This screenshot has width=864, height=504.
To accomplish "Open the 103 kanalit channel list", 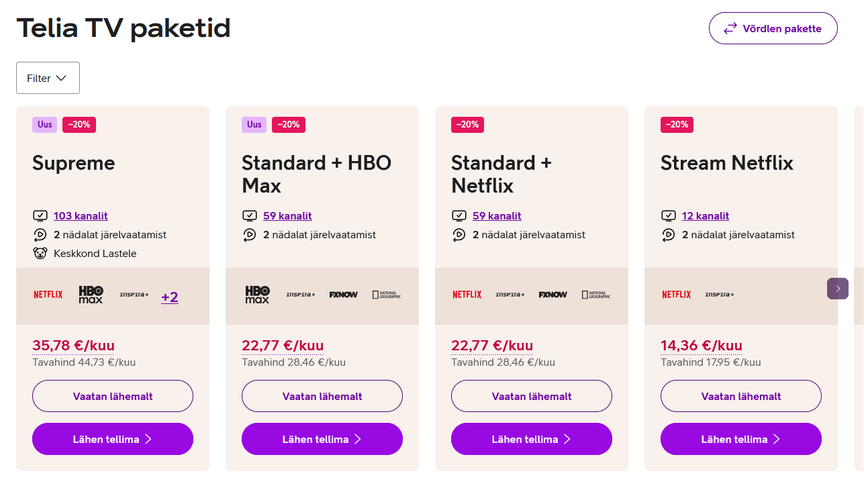I will pos(81,216).
